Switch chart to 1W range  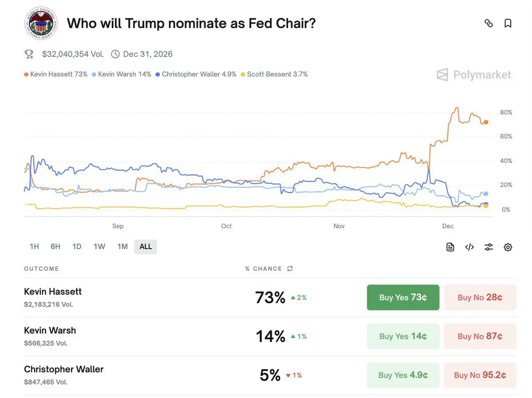pos(99,246)
